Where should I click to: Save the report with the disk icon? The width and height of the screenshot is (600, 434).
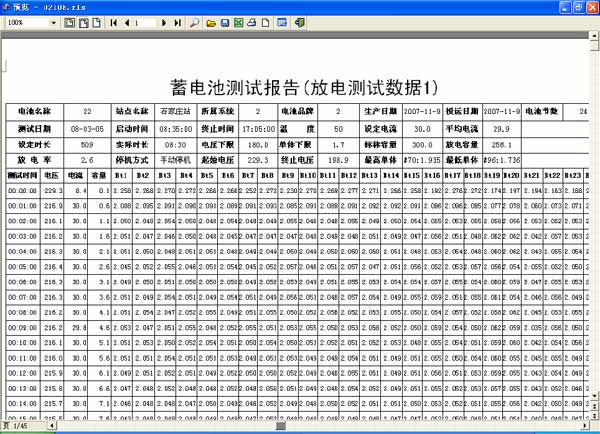(x=225, y=23)
